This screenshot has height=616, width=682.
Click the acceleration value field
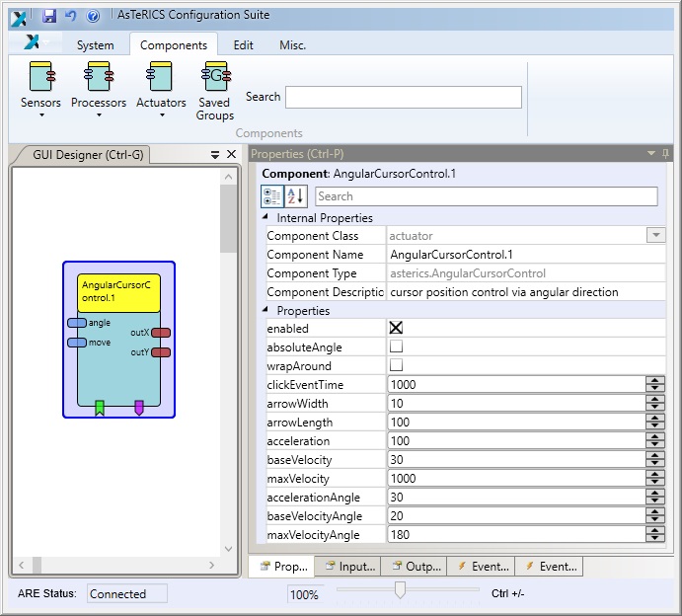pyautogui.click(x=516, y=441)
